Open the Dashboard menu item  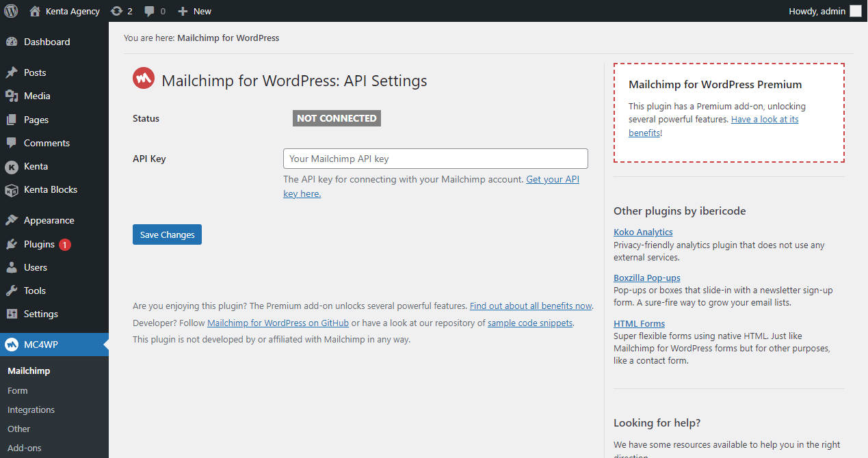[47, 42]
